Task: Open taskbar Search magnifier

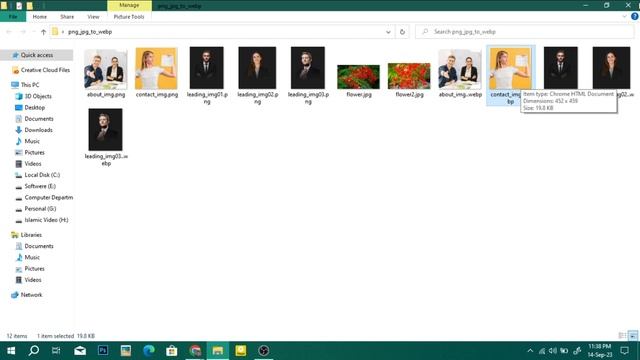Action: point(34,351)
